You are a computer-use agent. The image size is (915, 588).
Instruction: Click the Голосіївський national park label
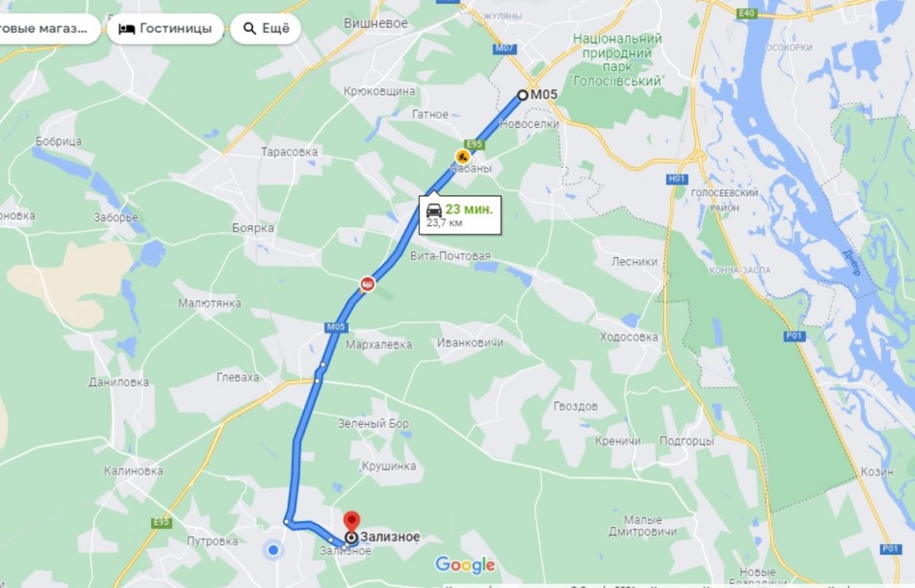[617, 60]
